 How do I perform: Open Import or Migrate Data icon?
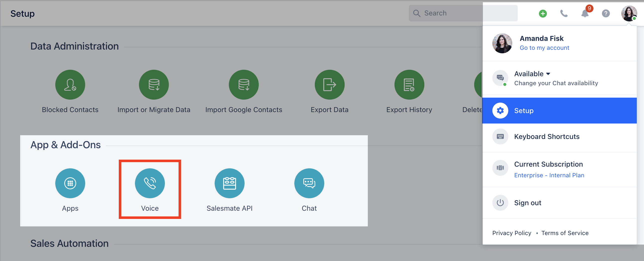coord(154,84)
